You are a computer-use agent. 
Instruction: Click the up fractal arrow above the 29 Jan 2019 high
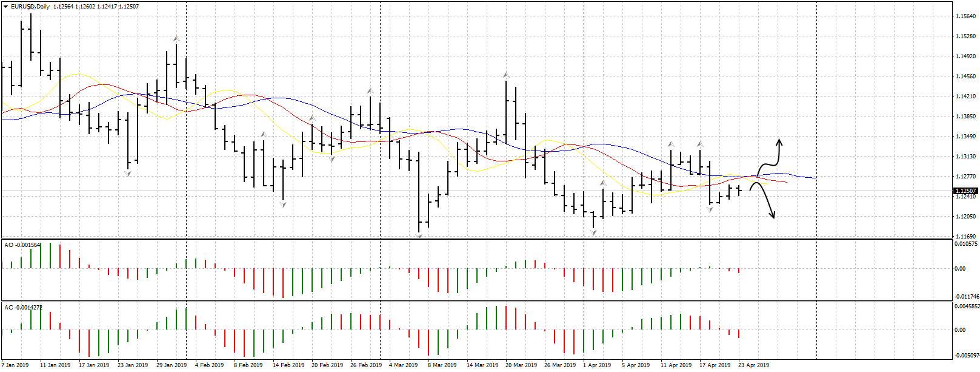pos(176,38)
